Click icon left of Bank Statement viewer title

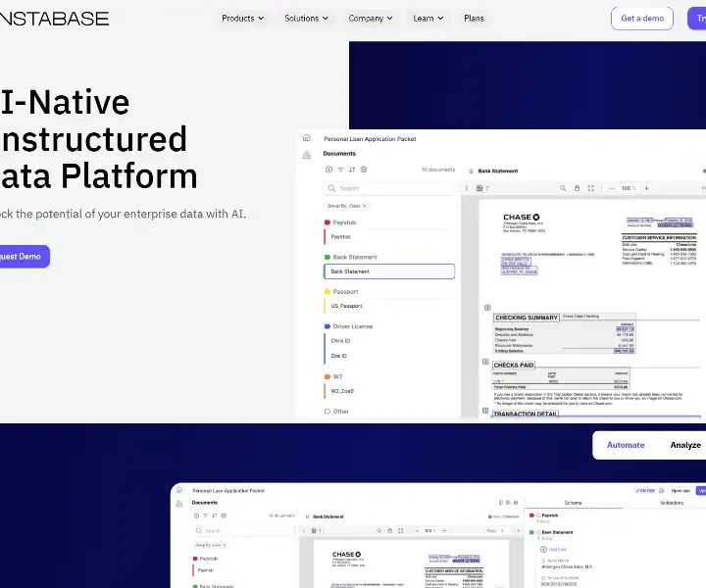471,171
